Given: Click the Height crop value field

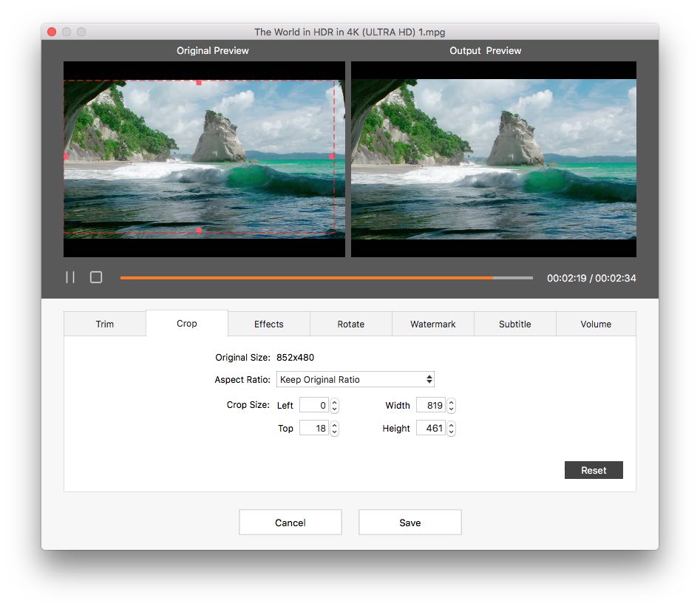Looking at the screenshot, I should pyautogui.click(x=431, y=428).
